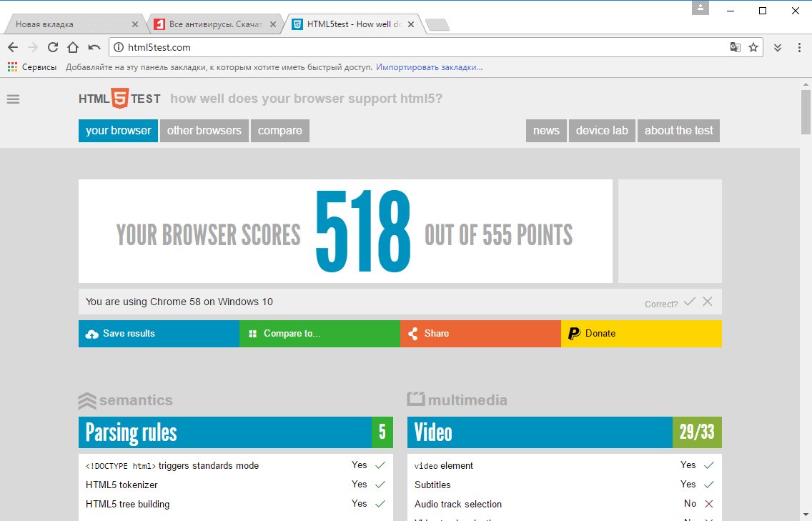
Task: Select the 'your browser' tab
Action: [118, 131]
